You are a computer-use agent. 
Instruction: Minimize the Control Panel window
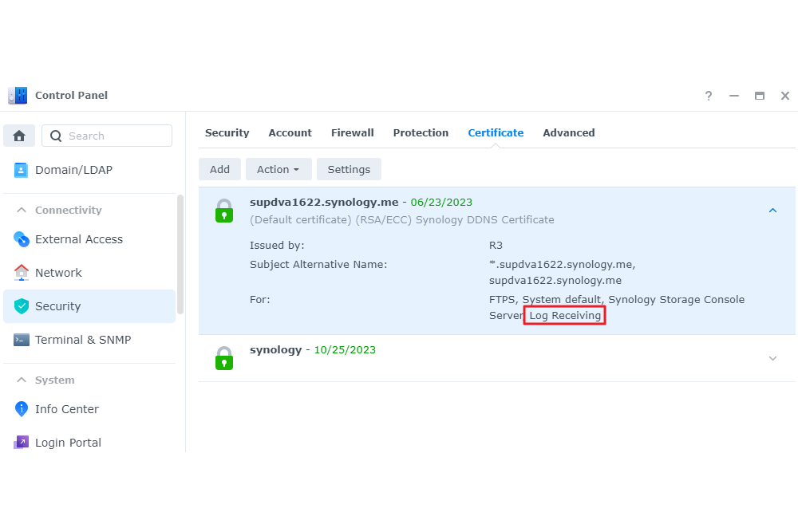tap(734, 96)
